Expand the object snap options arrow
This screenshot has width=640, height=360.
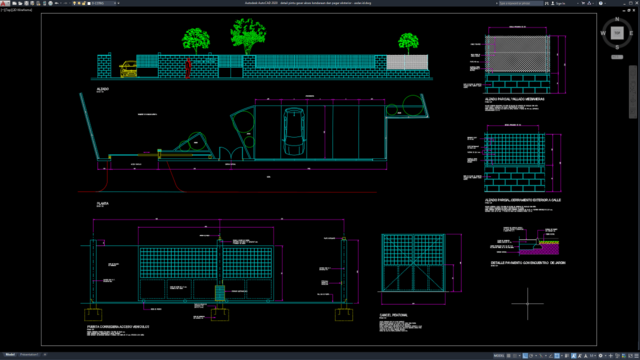(562, 356)
